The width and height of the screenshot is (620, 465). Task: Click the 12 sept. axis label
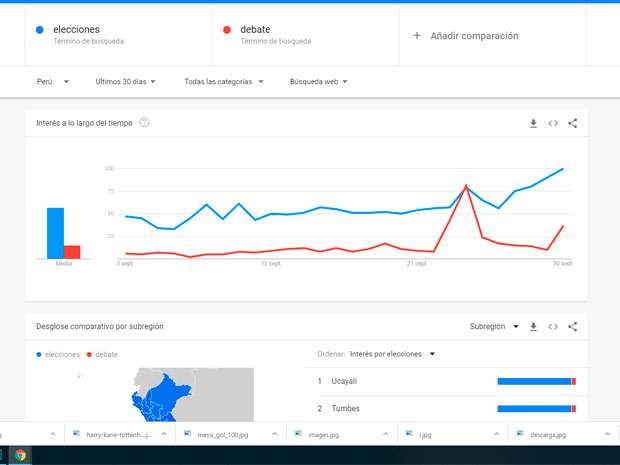[x=271, y=263]
